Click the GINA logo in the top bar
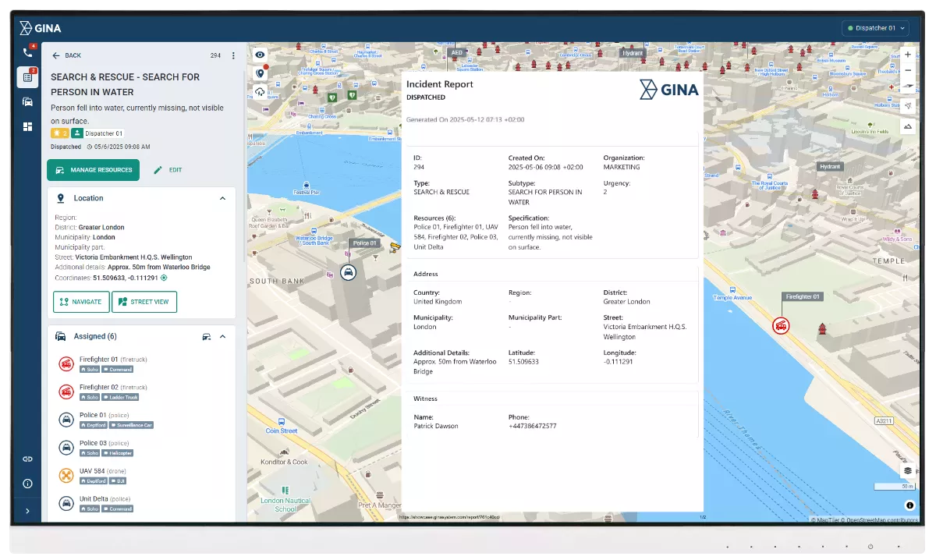 point(41,28)
